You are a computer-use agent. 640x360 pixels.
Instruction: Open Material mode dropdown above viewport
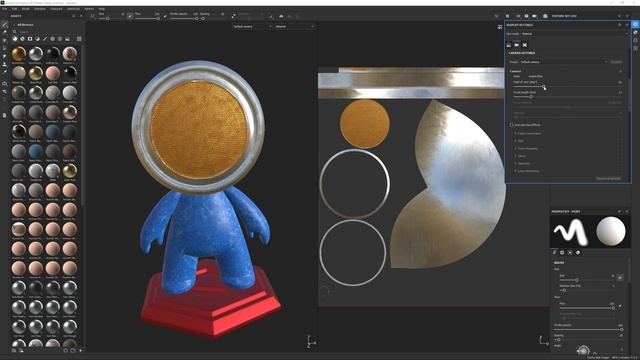[295, 27]
